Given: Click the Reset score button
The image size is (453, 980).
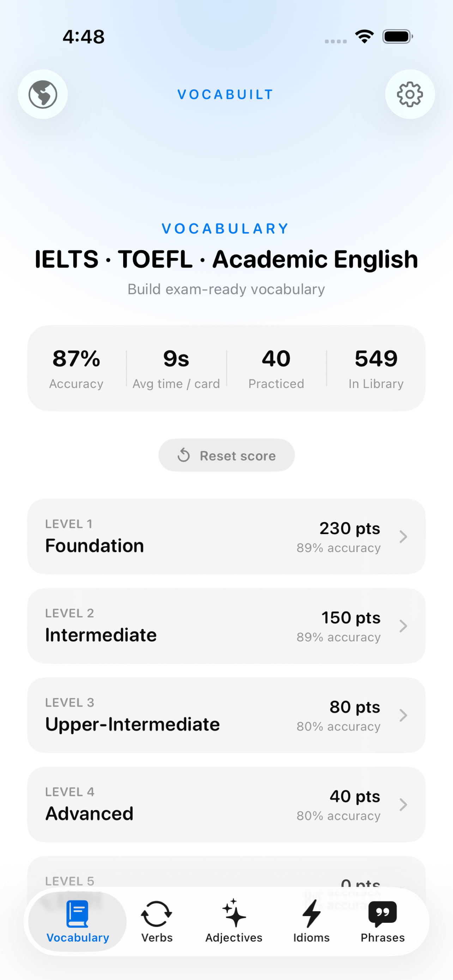Looking at the screenshot, I should point(226,455).
